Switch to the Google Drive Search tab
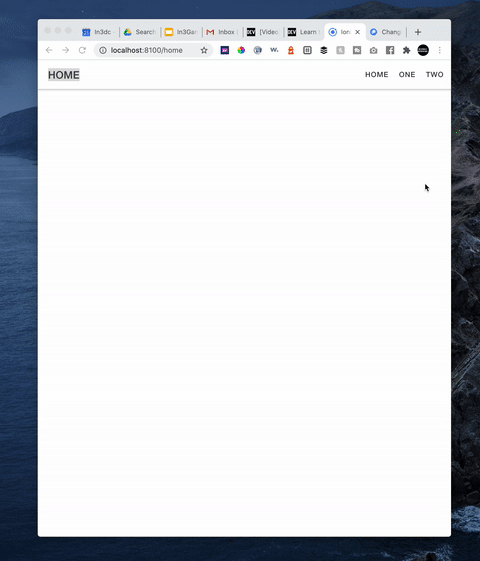 click(140, 32)
